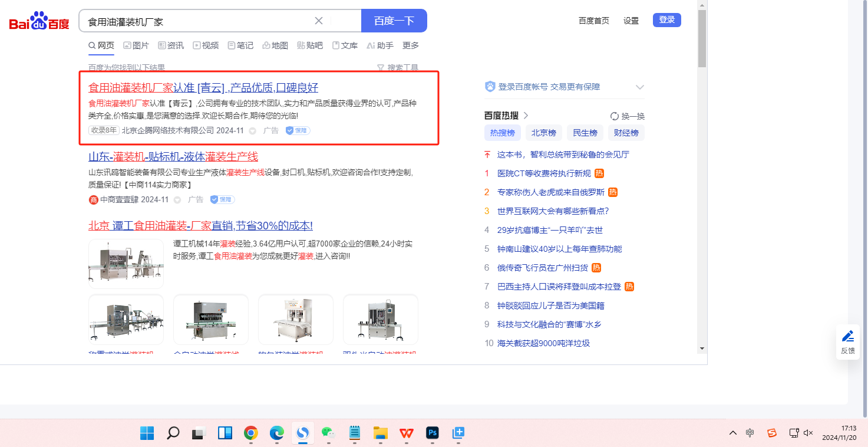Switch to the 视频 tab
Screen dimensions: 868x447
[x=206, y=45]
